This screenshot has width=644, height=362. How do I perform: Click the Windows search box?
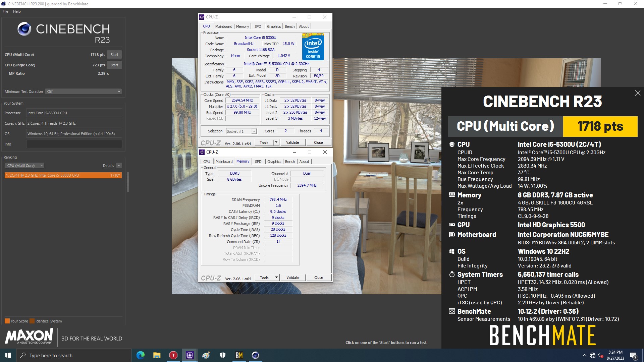[x=74, y=355]
